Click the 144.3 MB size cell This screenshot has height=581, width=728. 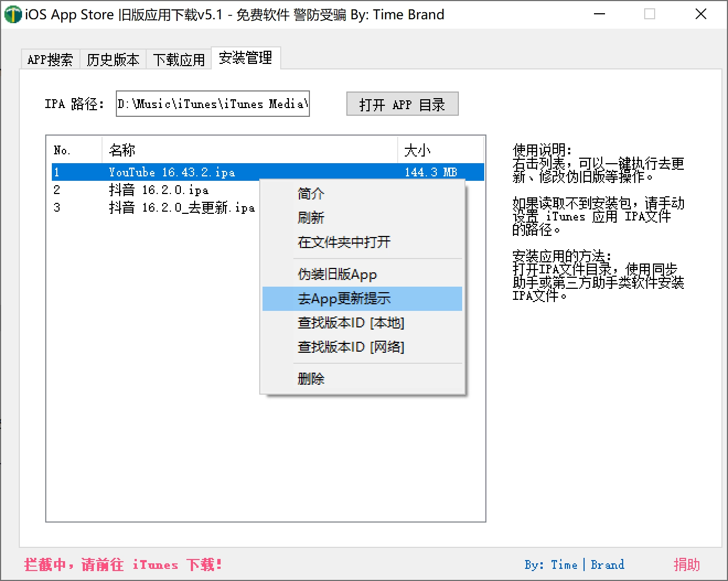pos(431,172)
